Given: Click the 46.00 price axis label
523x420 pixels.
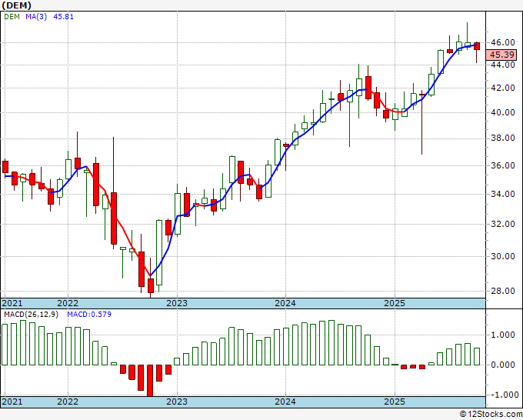Looking at the screenshot, I should 503,42.
